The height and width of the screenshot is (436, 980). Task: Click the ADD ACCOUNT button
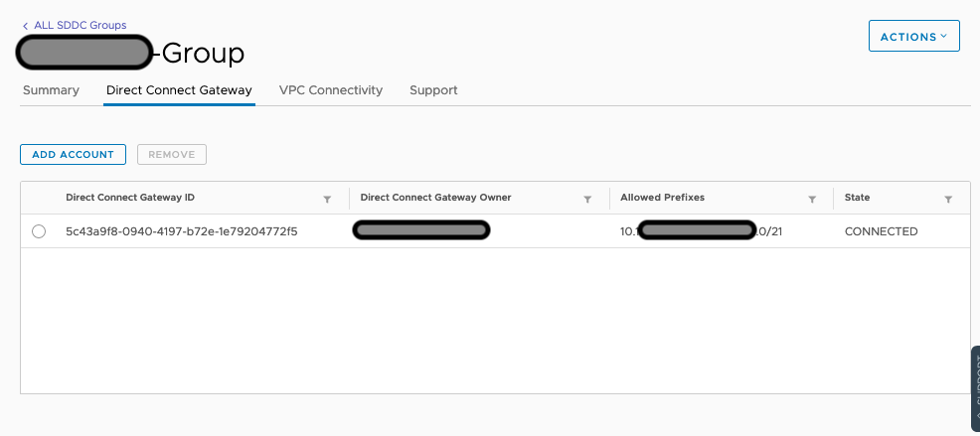pyautogui.click(x=74, y=155)
